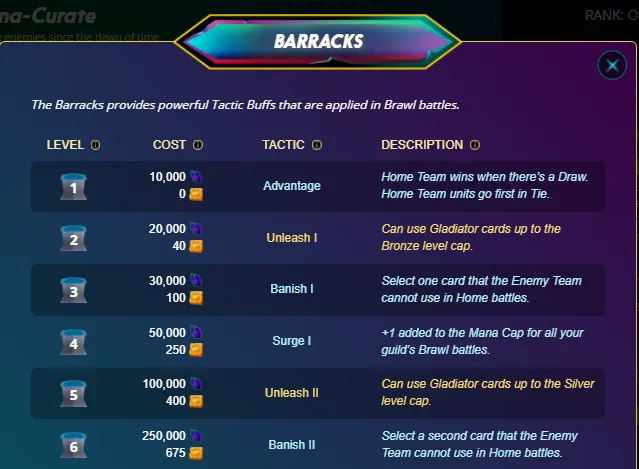639x469 pixels.
Task: Click the info icon beside COST
Action: pyautogui.click(x=198, y=145)
